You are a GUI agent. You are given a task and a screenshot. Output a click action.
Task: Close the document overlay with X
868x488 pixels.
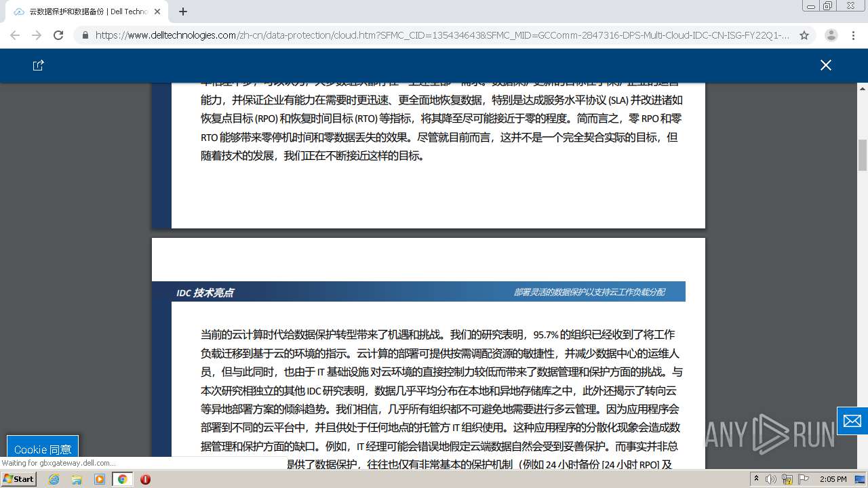click(x=825, y=65)
